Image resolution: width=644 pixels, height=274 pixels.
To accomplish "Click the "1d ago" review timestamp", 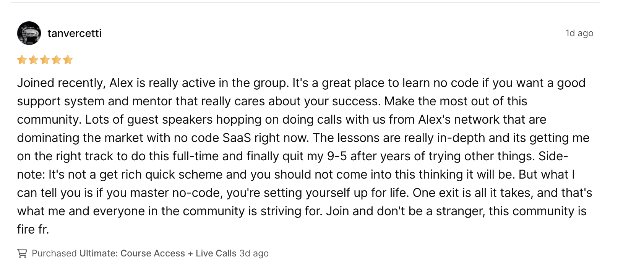I will click(x=579, y=33).
